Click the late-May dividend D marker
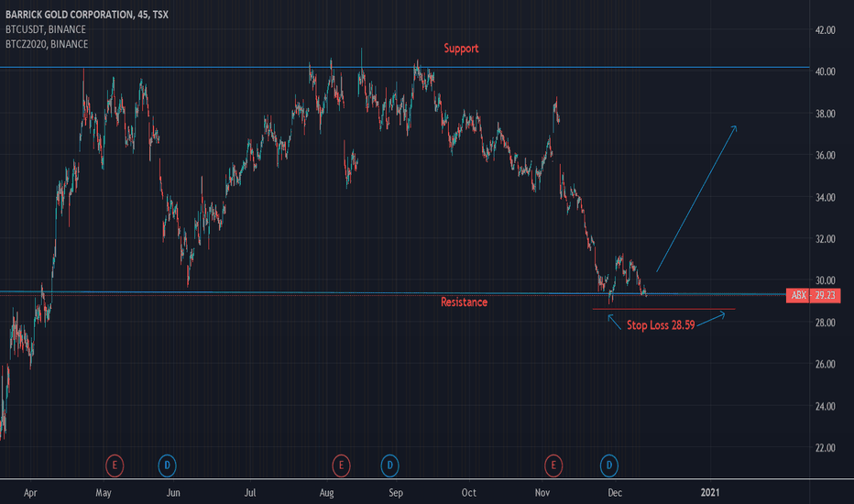Viewport: 854px width, 504px height. tap(167, 466)
